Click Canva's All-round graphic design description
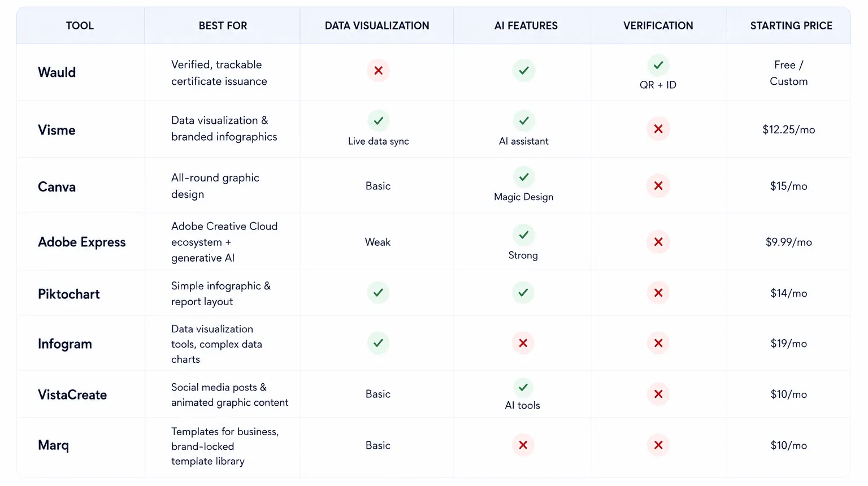Viewport: 868px width, 486px height. (x=215, y=186)
